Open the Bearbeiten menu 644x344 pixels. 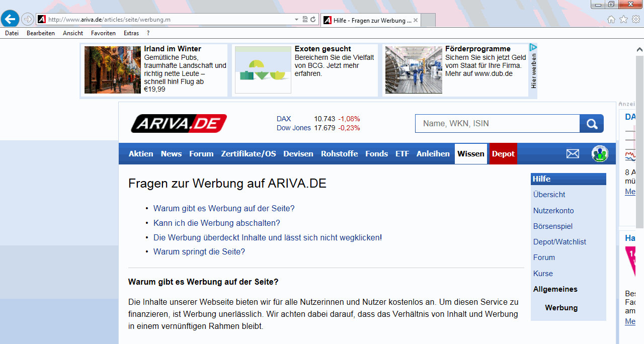click(x=41, y=33)
